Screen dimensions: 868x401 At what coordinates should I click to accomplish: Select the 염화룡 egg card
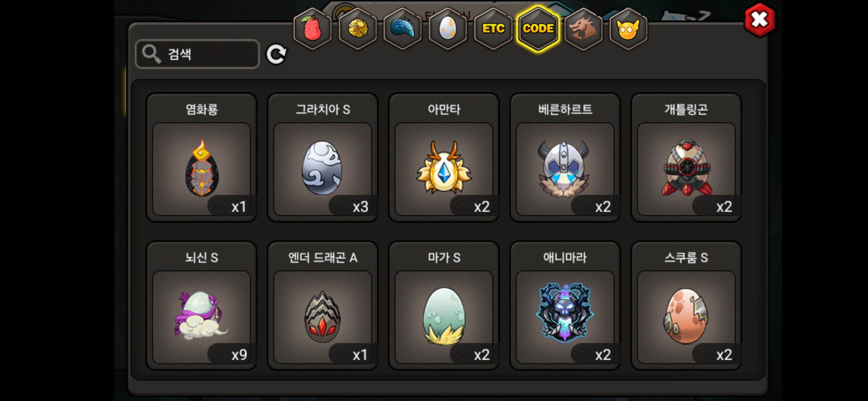coord(202,157)
